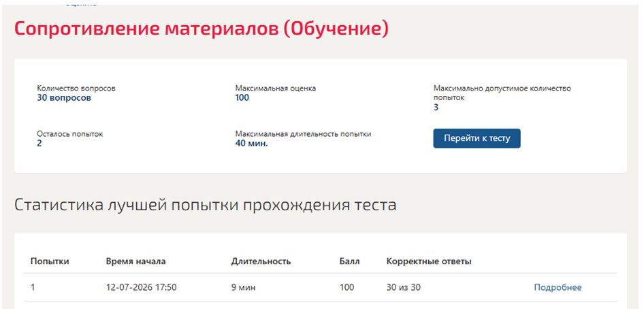Click the "40 мин." duration value
Screen dimensions: 644x309
click(251, 144)
